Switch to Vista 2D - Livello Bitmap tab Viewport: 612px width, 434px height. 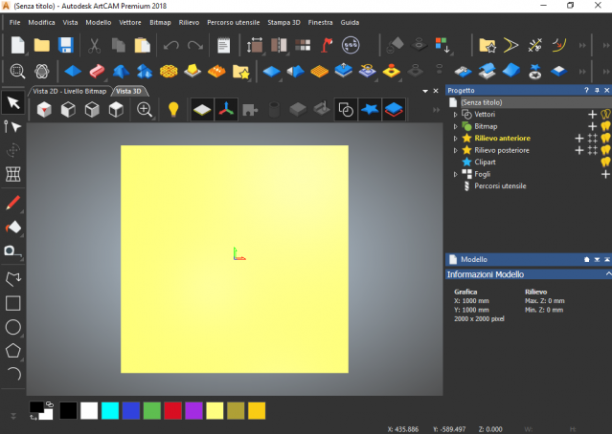pyautogui.click(x=69, y=91)
